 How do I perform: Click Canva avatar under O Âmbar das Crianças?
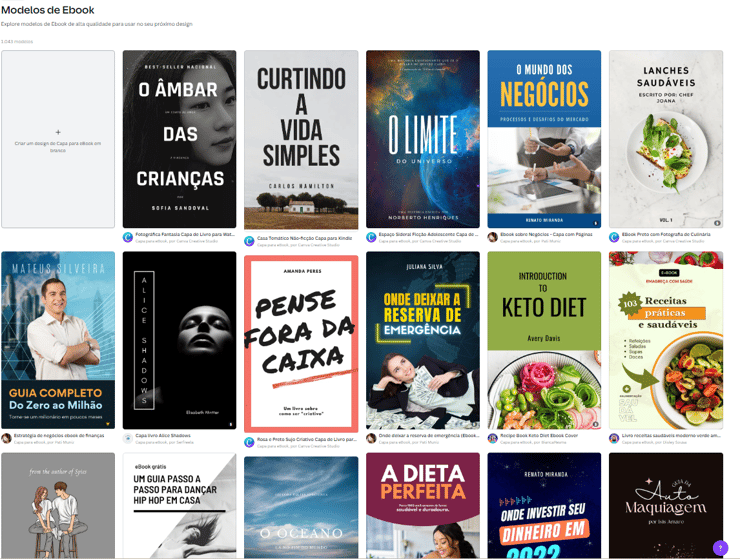(x=128, y=237)
